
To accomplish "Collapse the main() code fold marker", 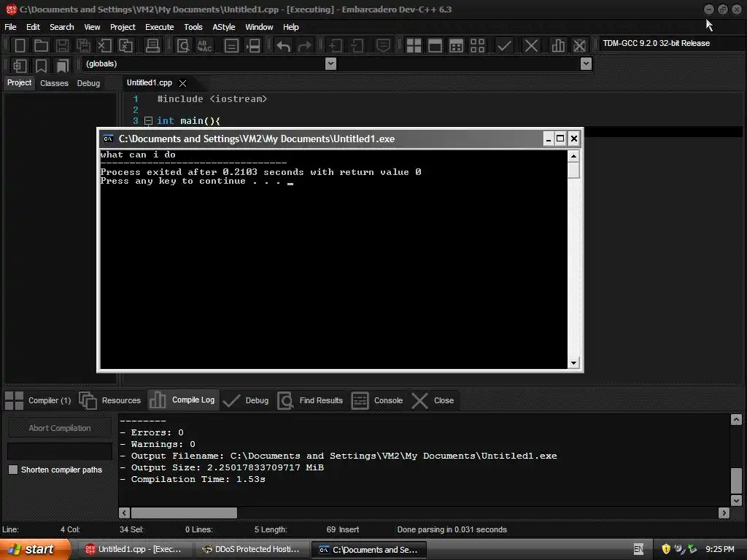I will click(x=148, y=121).
